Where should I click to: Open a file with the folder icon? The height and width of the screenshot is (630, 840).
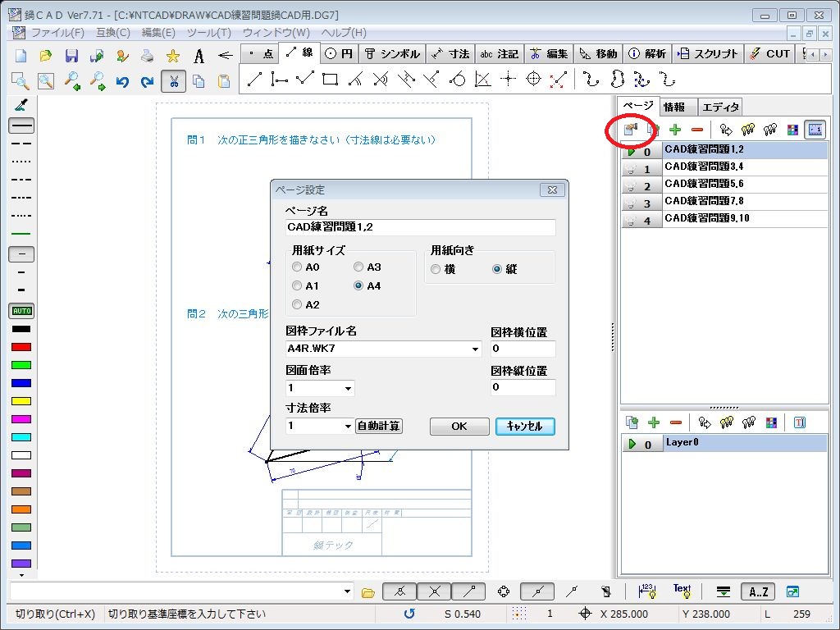coord(46,55)
